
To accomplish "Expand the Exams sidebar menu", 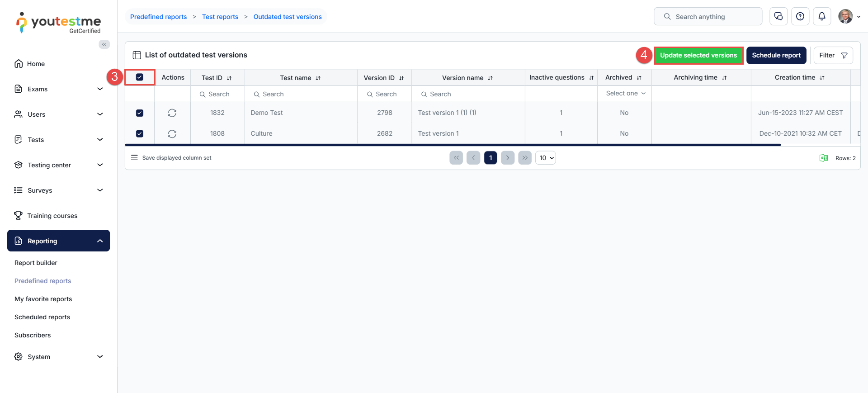I will pos(59,89).
